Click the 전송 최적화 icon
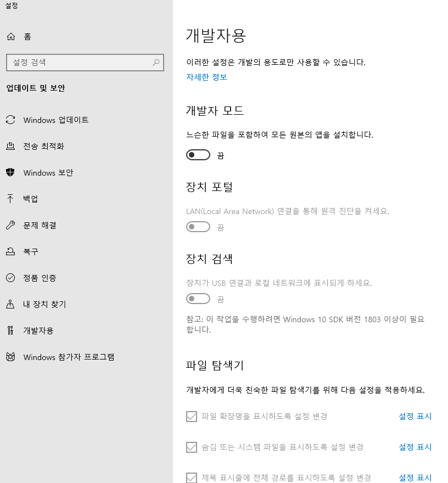The image size is (448, 483). 10,146
